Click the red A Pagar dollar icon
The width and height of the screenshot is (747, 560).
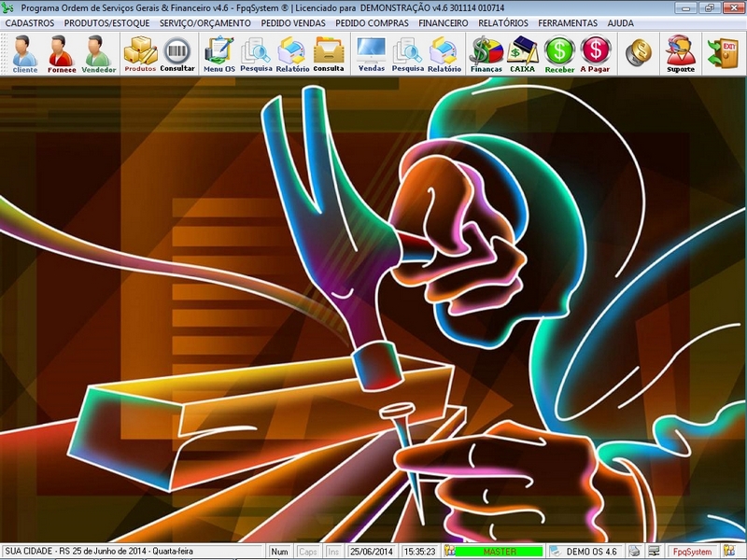point(595,53)
